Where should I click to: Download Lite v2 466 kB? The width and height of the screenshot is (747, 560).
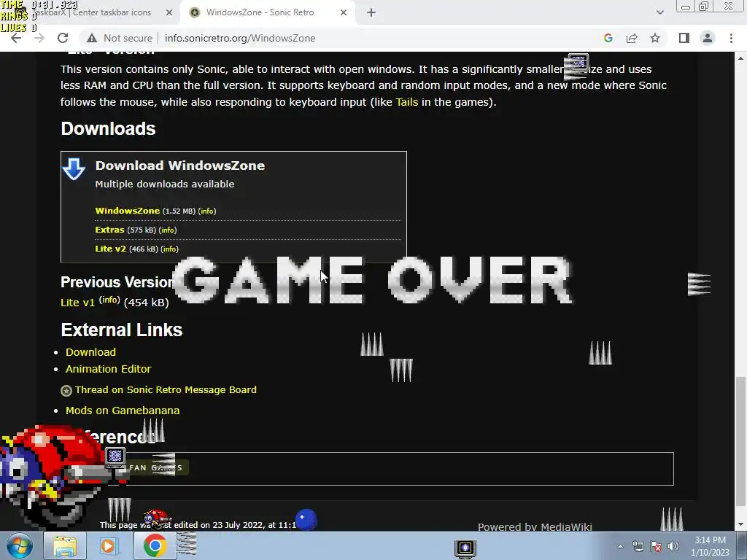[x=111, y=249]
